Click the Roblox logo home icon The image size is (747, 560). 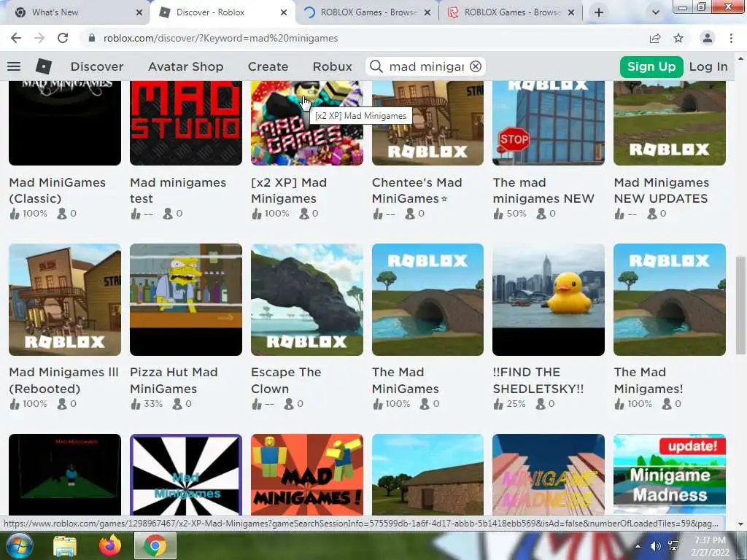tap(43, 66)
